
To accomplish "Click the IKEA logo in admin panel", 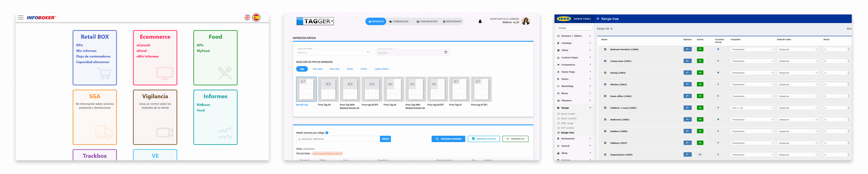I will (564, 19).
